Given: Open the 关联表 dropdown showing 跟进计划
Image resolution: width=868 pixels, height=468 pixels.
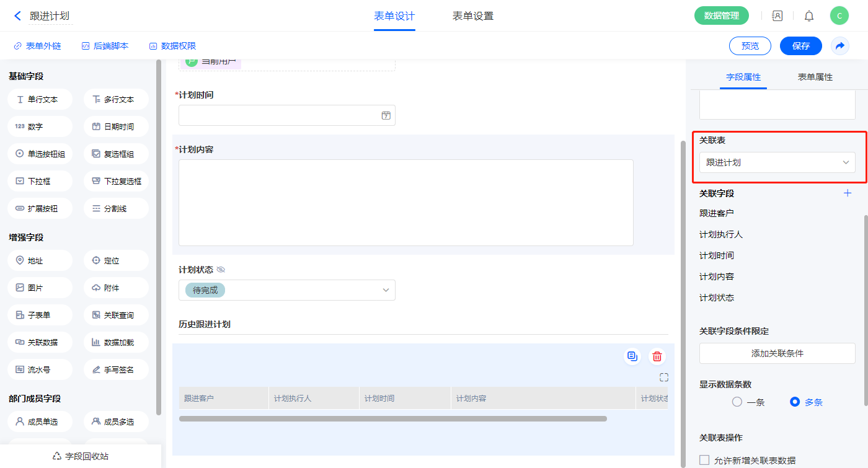Looking at the screenshot, I should tap(777, 162).
